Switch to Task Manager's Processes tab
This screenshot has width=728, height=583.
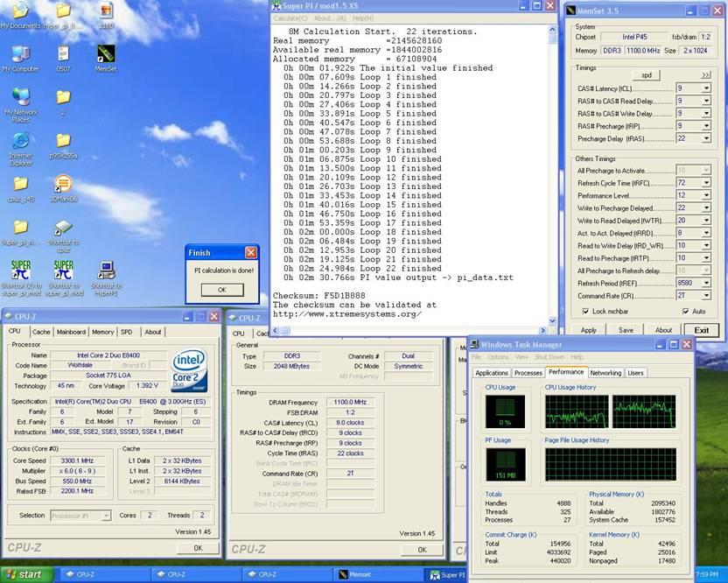(x=528, y=373)
